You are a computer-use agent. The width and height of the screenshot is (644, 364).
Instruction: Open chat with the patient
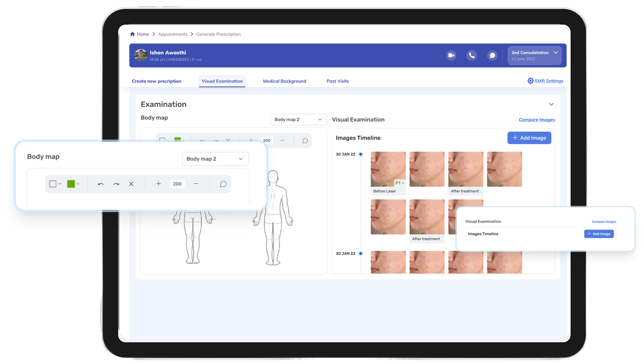pos(492,55)
